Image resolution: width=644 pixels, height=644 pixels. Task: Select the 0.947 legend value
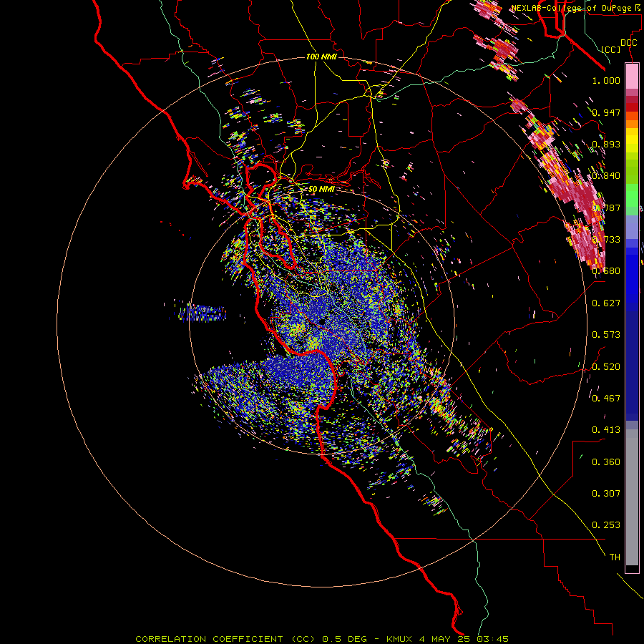tap(606, 112)
